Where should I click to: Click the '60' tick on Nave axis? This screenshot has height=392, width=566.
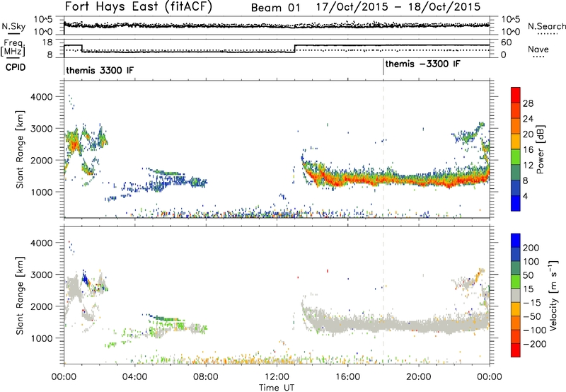[507, 42]
